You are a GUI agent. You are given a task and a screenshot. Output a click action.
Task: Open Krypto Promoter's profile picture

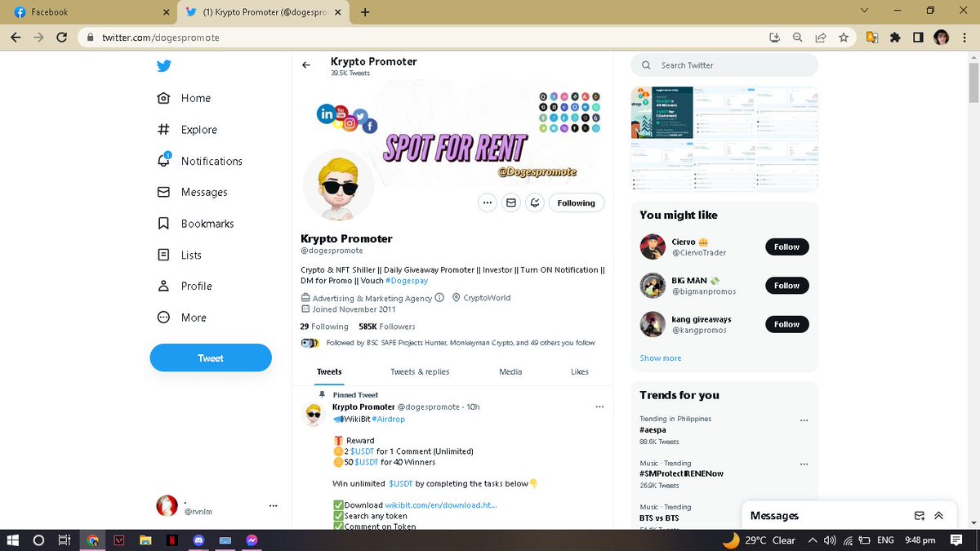click(x=338, y=187)
